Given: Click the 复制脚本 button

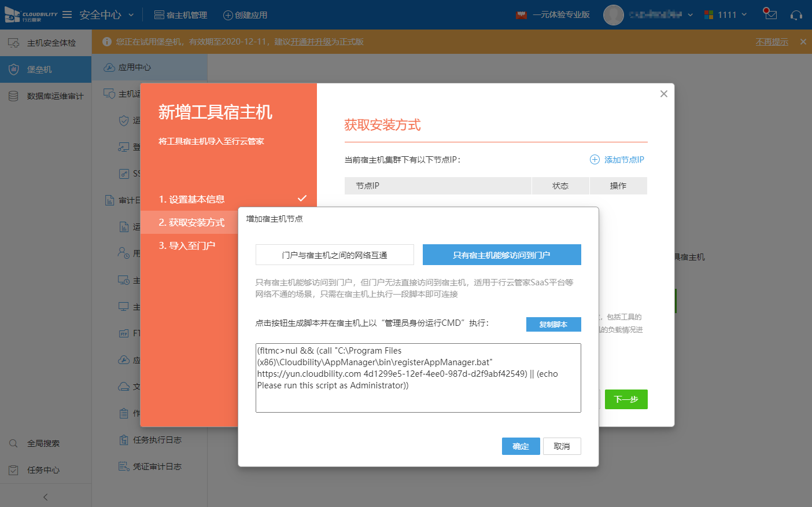Looking at the screenshot, I should (x=553, y=325).
